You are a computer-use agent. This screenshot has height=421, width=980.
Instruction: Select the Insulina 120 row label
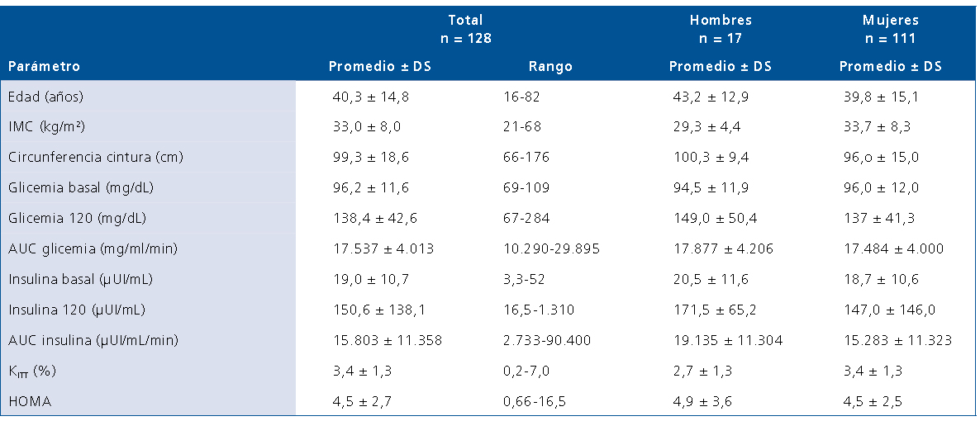click(77, 310)
